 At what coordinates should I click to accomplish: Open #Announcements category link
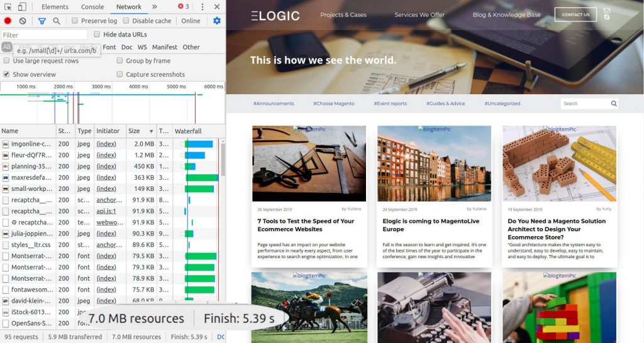point(274,104)
